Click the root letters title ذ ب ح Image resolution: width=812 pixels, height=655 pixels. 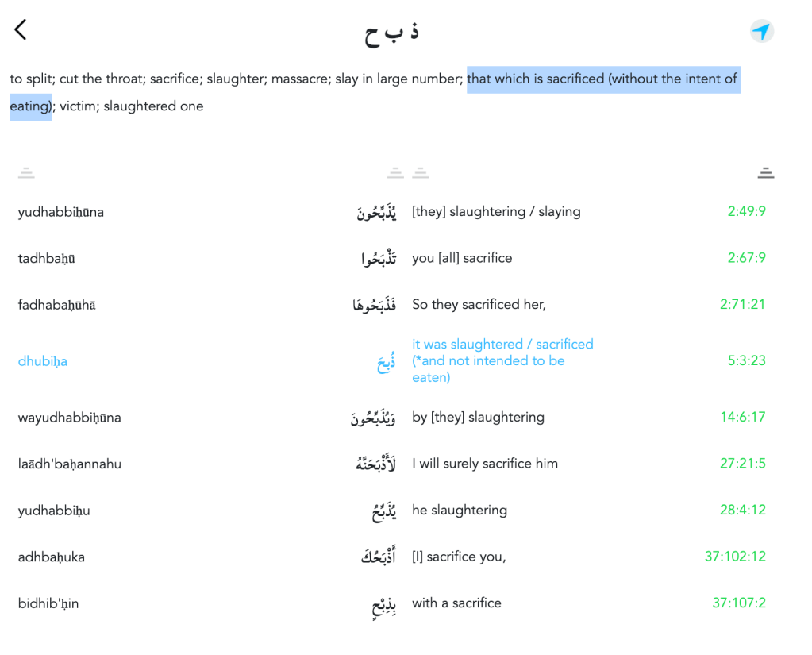pyautogui.click(x=391, y=33)
